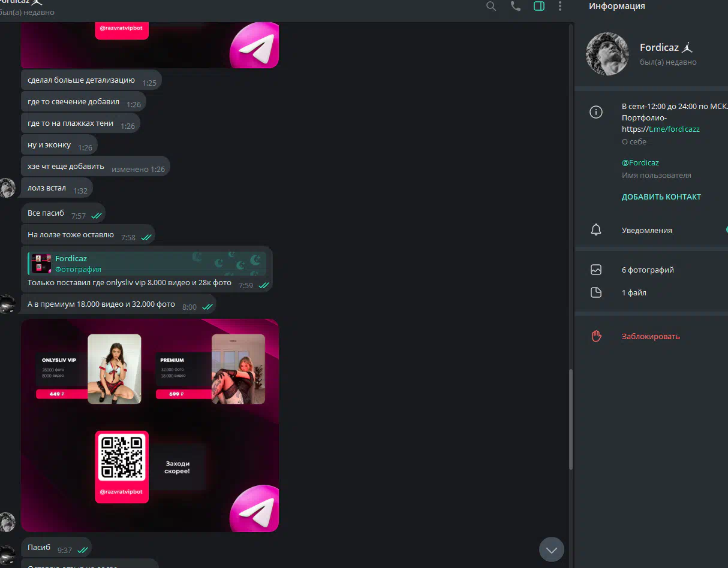Screen dimensions: 728x568
Task: Click Заблокировать to block the user
Action: [x=651, y=336]
